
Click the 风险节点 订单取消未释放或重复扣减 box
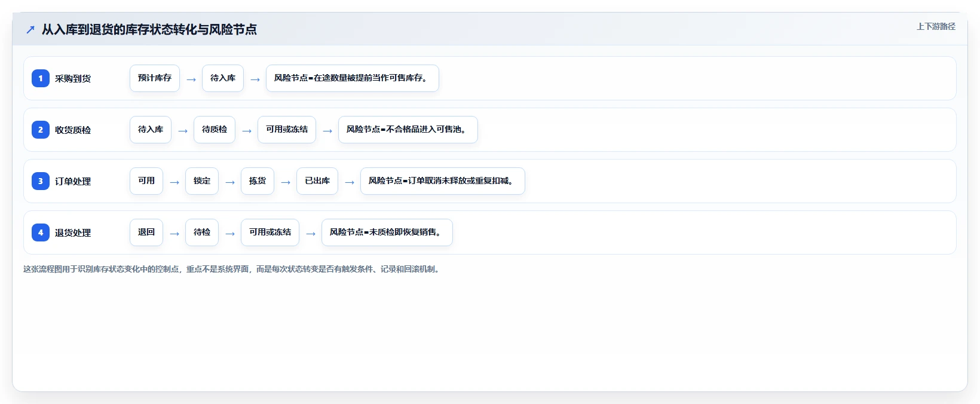coord(443,181)
